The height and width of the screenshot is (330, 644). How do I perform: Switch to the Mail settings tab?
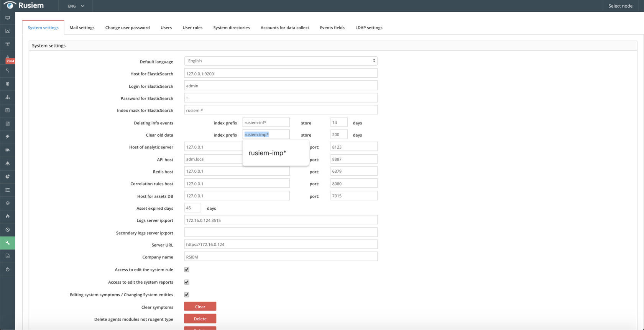coord(82,28)
